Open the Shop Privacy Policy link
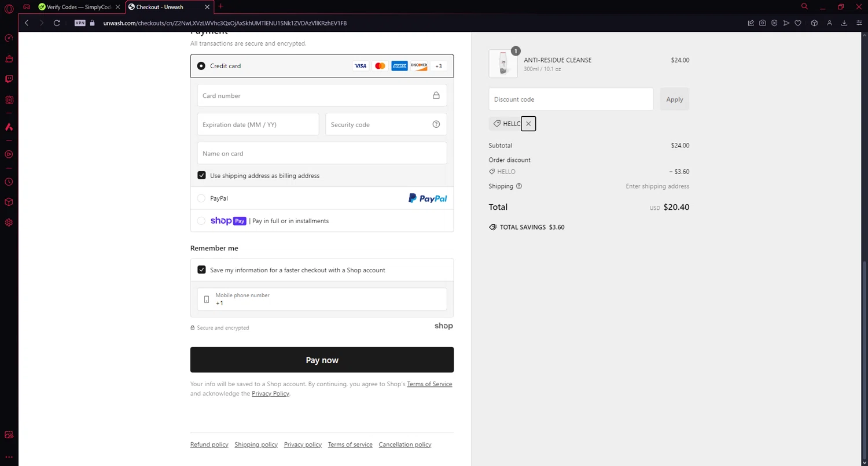This screenshot has width=868, height=466. pyautogui.click(x=270, y=394)
